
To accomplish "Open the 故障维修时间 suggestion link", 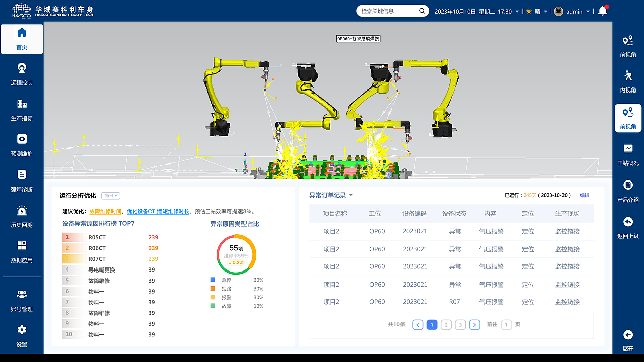I will [x=105, y=212].
